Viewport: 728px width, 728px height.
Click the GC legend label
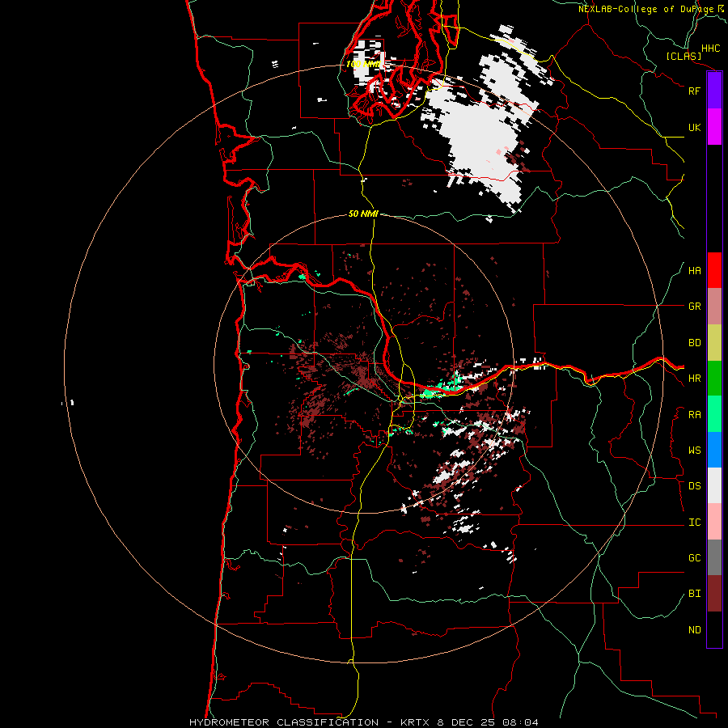(x=694, y=558)
